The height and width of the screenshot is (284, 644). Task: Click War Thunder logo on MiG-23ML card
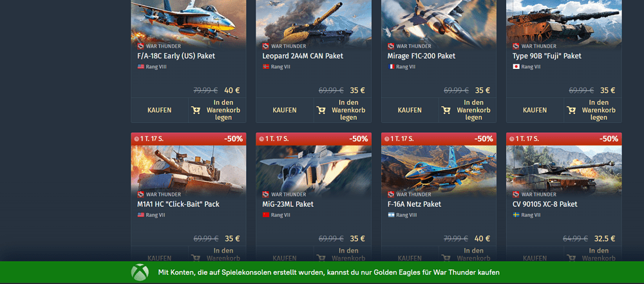coord(266,194)
